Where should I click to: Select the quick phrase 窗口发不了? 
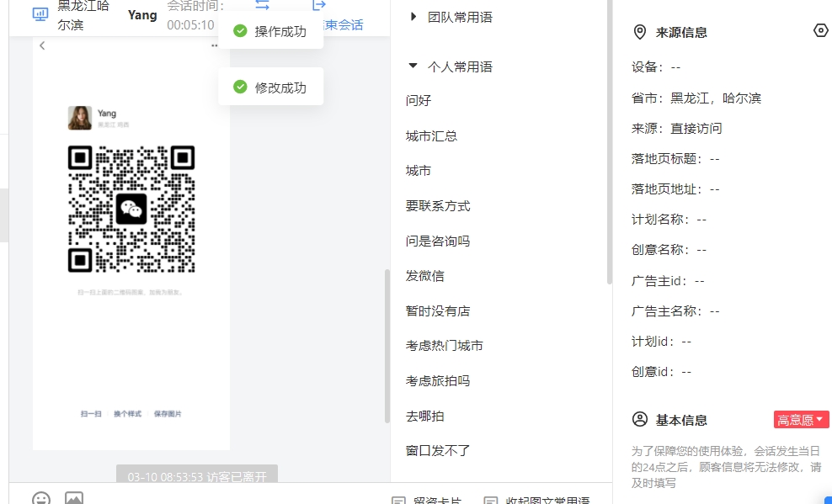click(438, 451)
